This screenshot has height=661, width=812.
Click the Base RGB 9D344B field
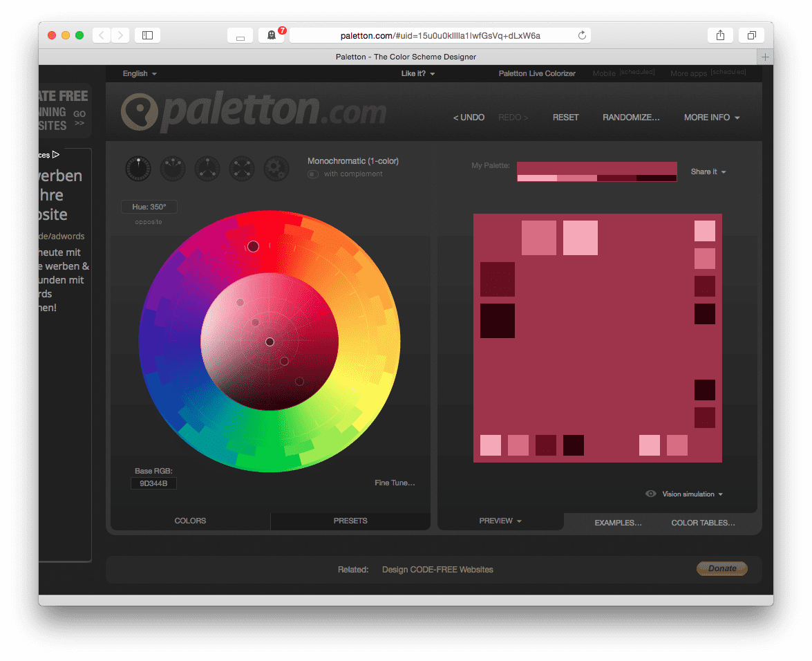point(153,483)
